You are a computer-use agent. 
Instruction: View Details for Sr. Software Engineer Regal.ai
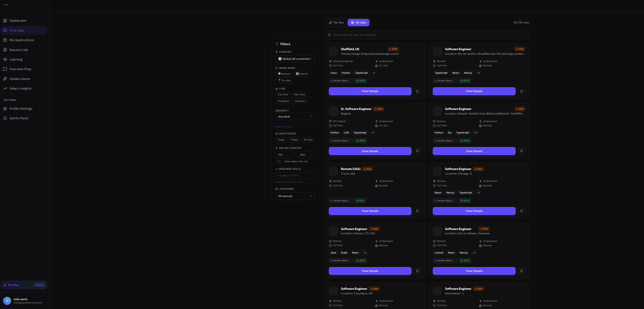pyautogui.click(x=370, y=151)
